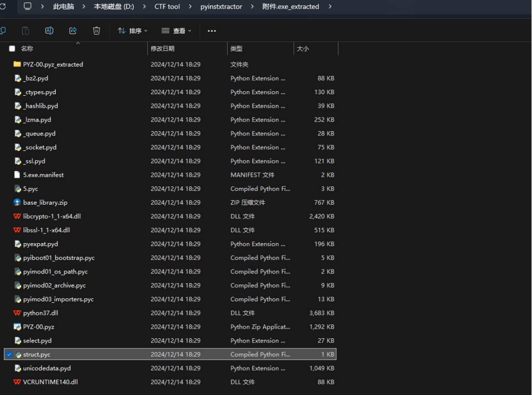The width and height of the screenshot is (532, 395).
Task: Select pyimod03_importers.pyc file name
Action: pos(59,299)
